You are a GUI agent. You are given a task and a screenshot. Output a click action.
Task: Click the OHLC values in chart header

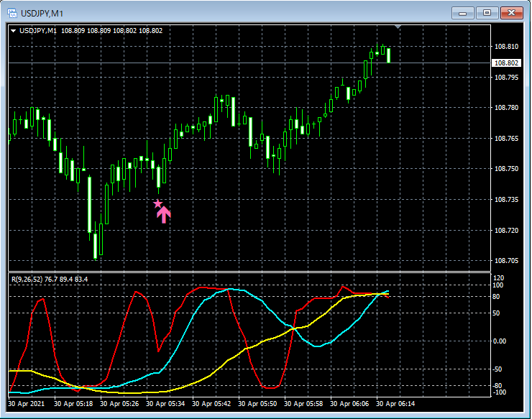(x=111, y=31)
